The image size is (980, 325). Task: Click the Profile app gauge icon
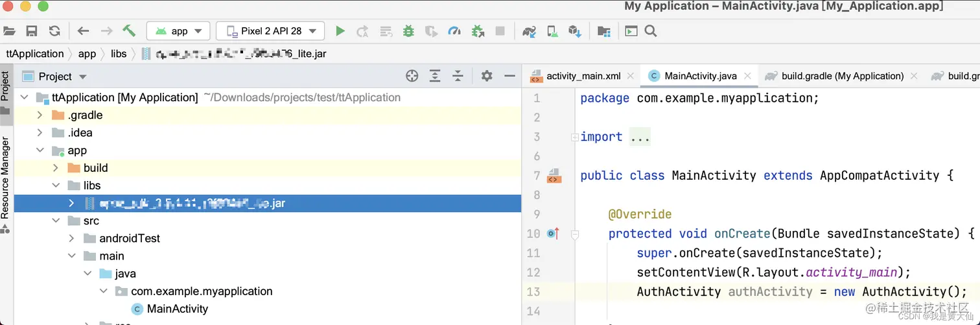pyautogui.click(x=454, y=31)
